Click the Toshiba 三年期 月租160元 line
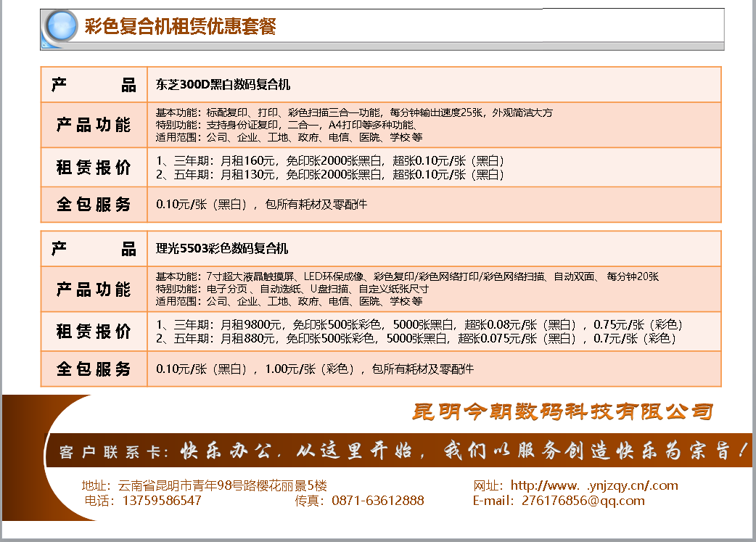The width and height of the screenshot is (756, 542). tap(330, 160)
